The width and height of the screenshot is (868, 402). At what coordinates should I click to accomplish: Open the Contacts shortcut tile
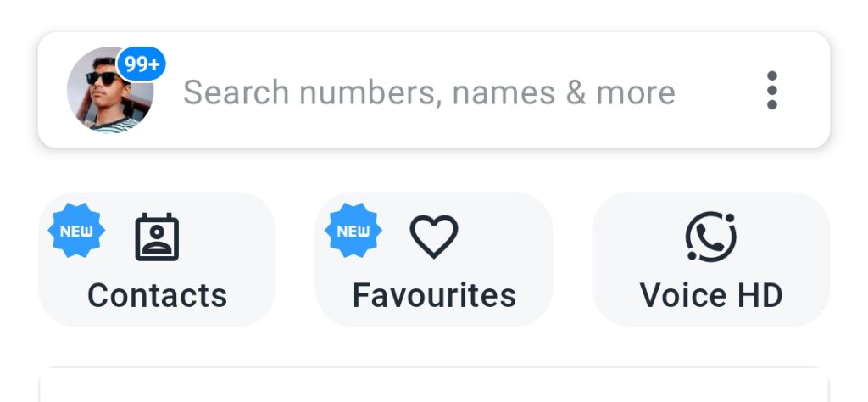tap(157, 260)
